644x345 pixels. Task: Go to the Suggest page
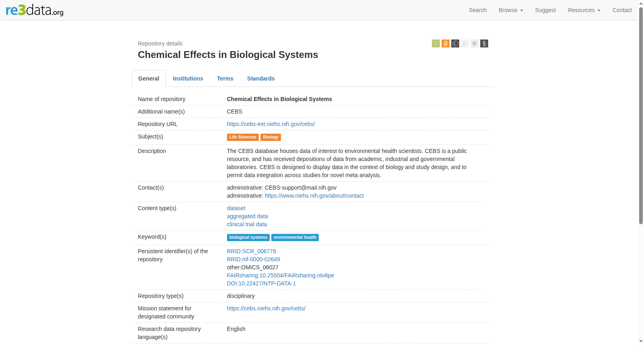coord(545,10)
